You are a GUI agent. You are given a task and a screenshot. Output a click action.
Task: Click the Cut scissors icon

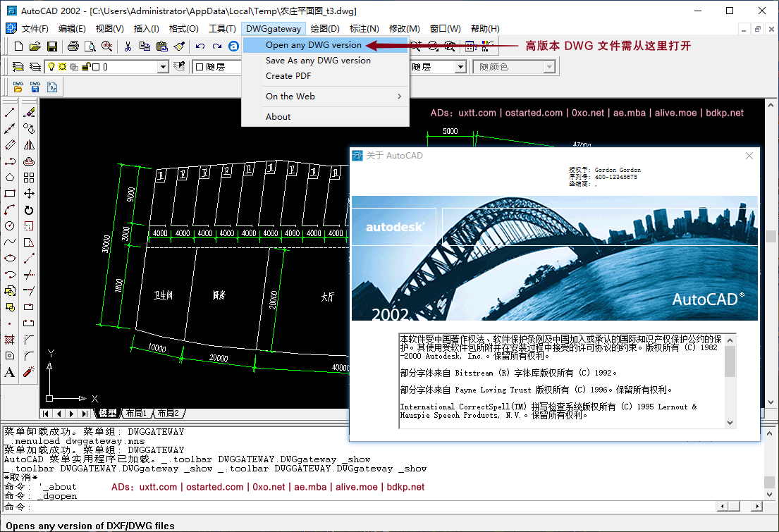[128, 47]
